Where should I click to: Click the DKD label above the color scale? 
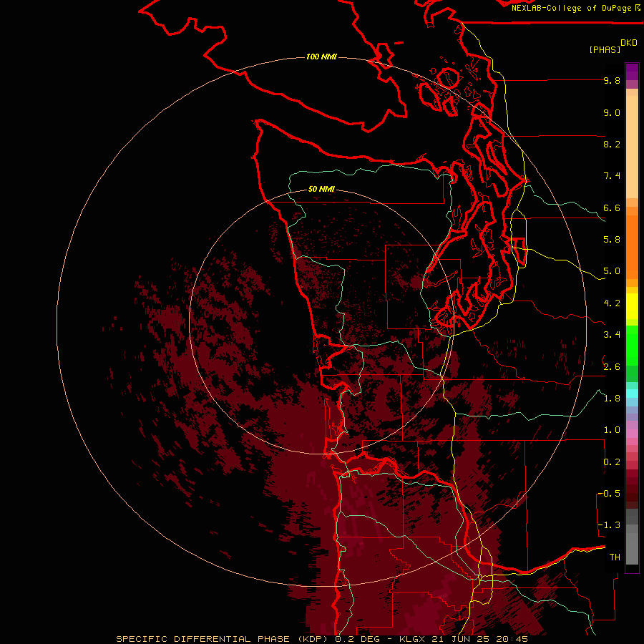[x=629, y=43]
